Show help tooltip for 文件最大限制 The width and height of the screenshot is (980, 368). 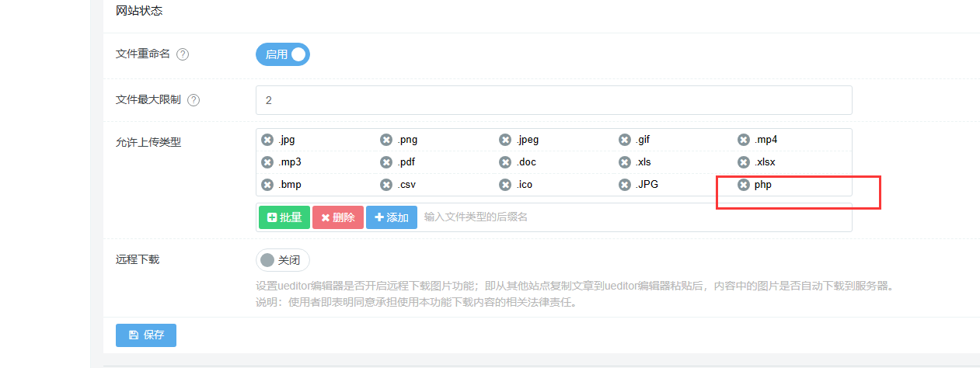[x=194, y=100]
